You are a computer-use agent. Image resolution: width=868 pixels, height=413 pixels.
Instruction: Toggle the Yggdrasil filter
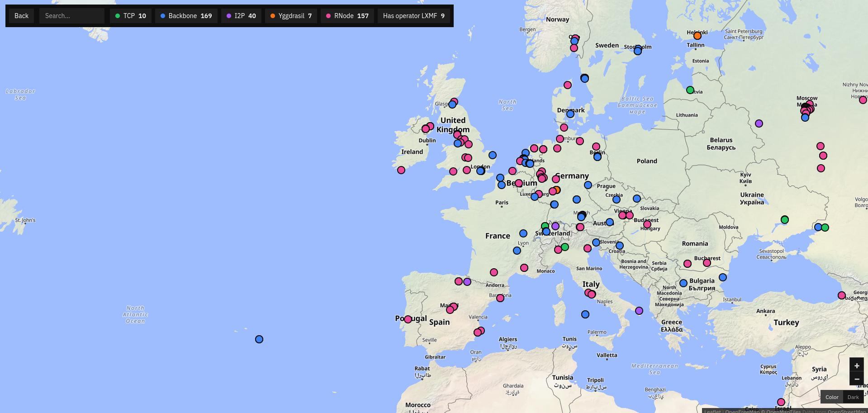click(291, 16)
